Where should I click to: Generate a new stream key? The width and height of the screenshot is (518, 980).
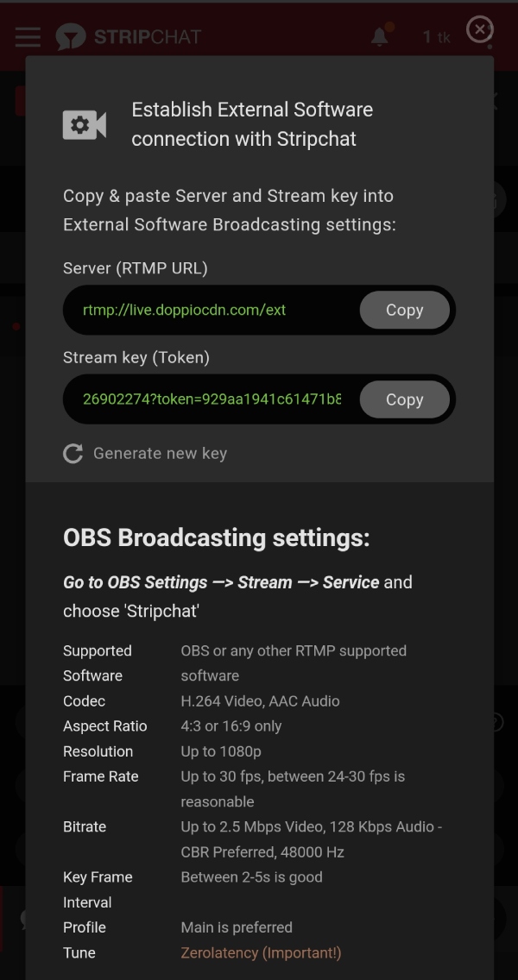pos(160,453)
